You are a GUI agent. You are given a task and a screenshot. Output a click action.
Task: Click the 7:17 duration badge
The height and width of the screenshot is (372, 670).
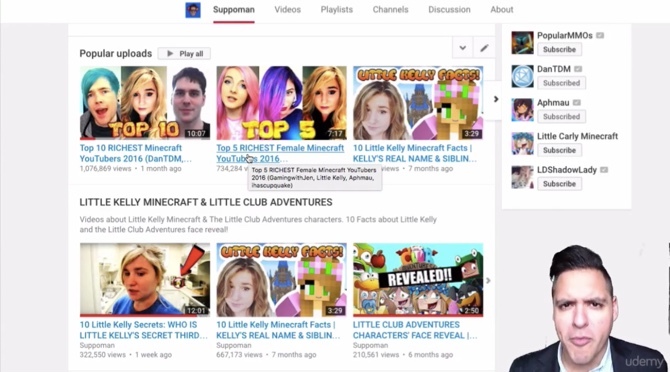click(x=335, y=134)
